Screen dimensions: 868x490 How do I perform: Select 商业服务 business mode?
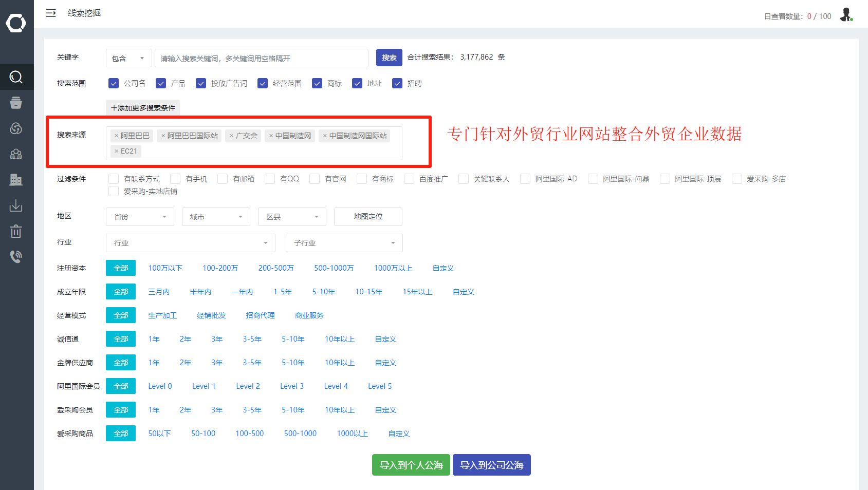pos(309,315)
